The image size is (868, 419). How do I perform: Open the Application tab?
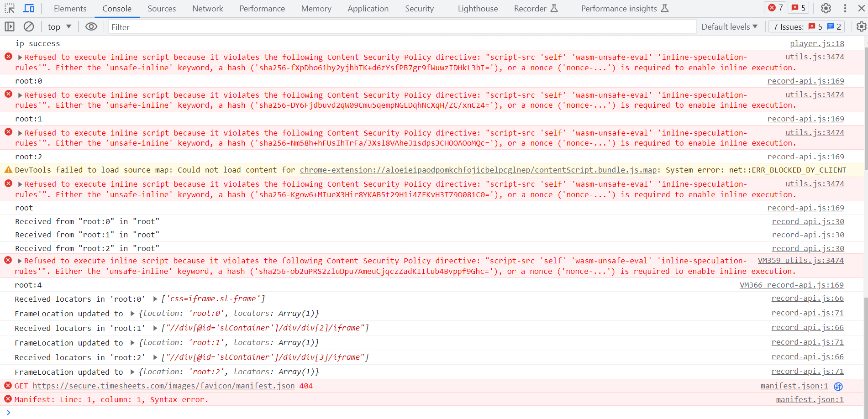pyautogui.click(x=368, y=9)
